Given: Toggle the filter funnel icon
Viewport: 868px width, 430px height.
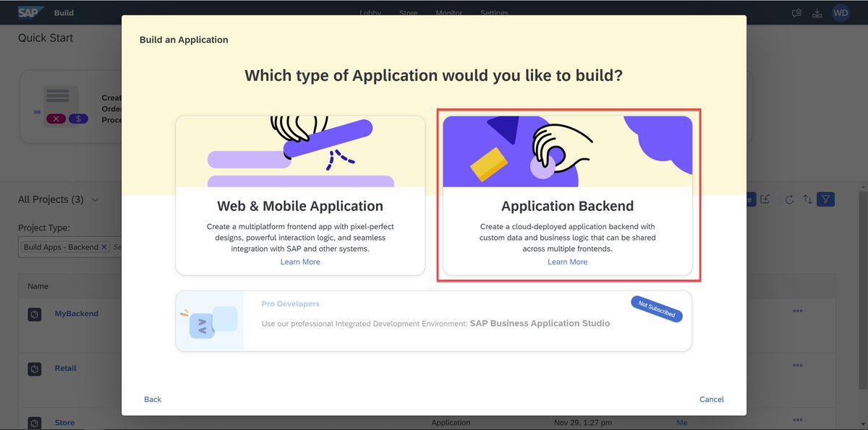Looking at the screenshot, I should 826,199.
